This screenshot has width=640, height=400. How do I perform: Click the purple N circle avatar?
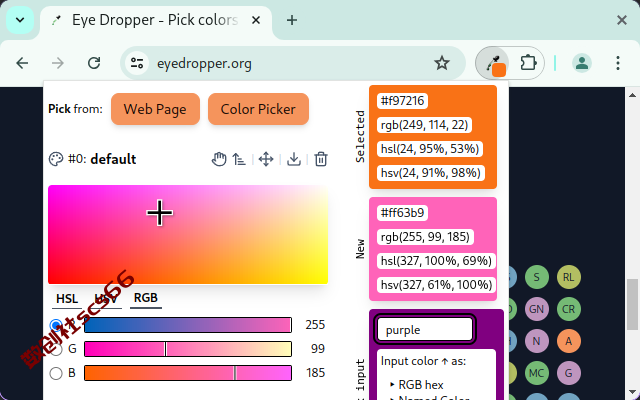(x=536, y=341)
